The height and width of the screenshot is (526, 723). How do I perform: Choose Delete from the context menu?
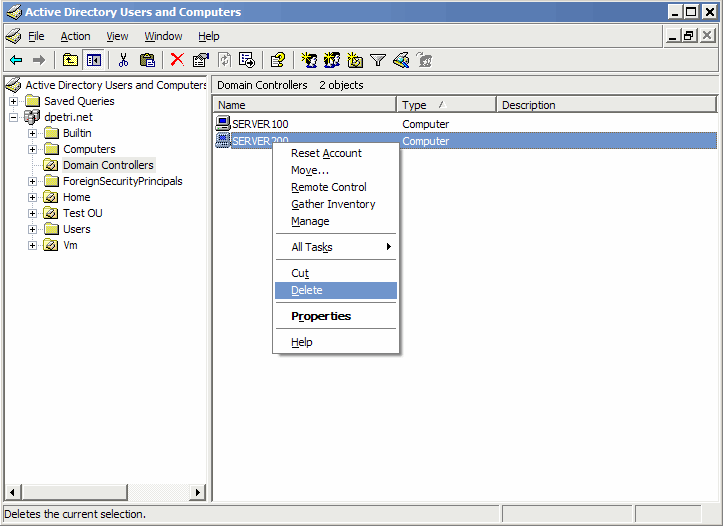click(336, 290)
